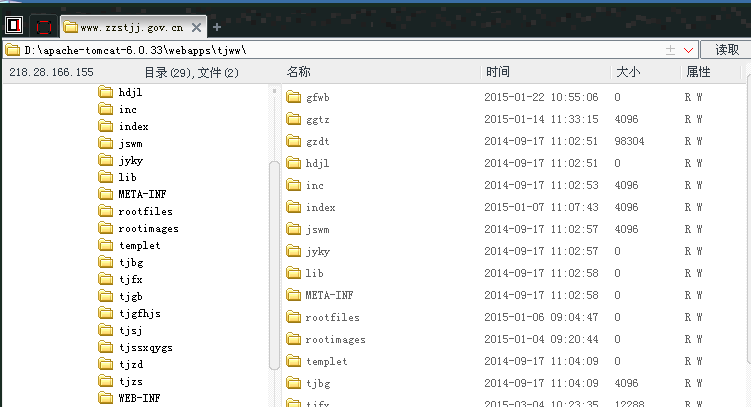Viewport: 751px width, 407px height.
Task: Select tjzd folder in left tree
Action: tap(121, 364)
